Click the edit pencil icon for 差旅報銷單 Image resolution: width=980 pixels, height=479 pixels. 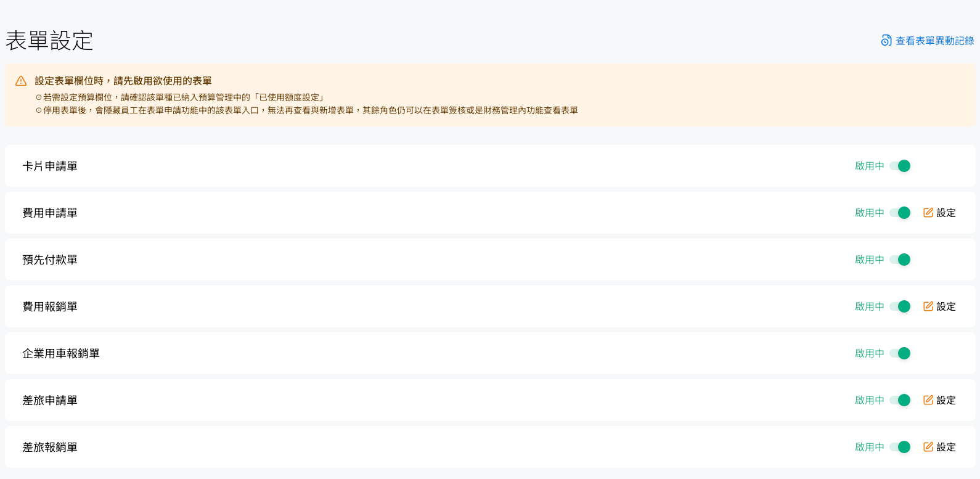[x=928, y=447]
